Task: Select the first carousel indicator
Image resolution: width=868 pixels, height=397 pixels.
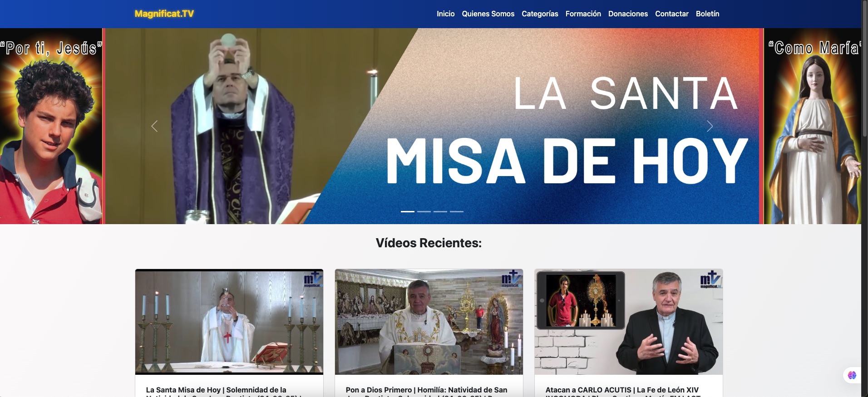Action: coord(408,211)
